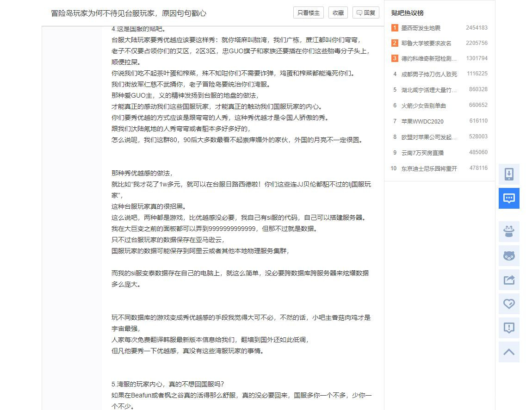Image resolution: width=532 pixels, height=410 pixels.
Task: Click the count 528003
Action: coord(478,137)
